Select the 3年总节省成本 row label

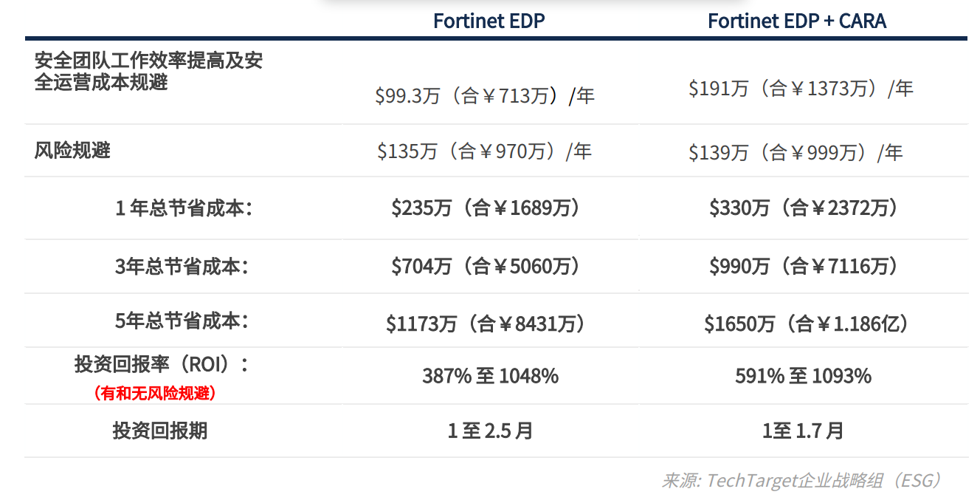click(x=181, y=266)
